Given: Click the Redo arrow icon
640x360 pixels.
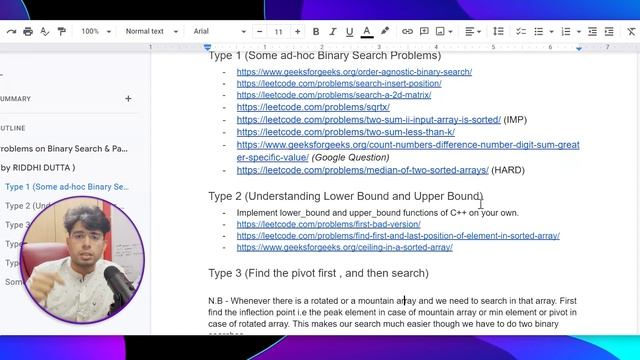Looking at the screenshot, I should (x=11, y=31).
